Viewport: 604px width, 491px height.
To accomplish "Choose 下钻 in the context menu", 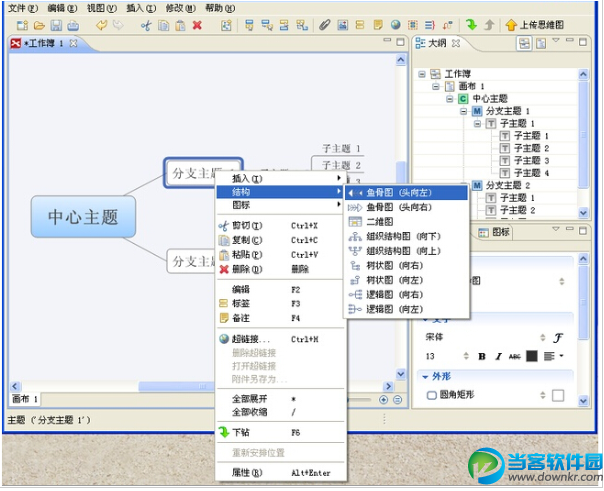I will 280,432.
